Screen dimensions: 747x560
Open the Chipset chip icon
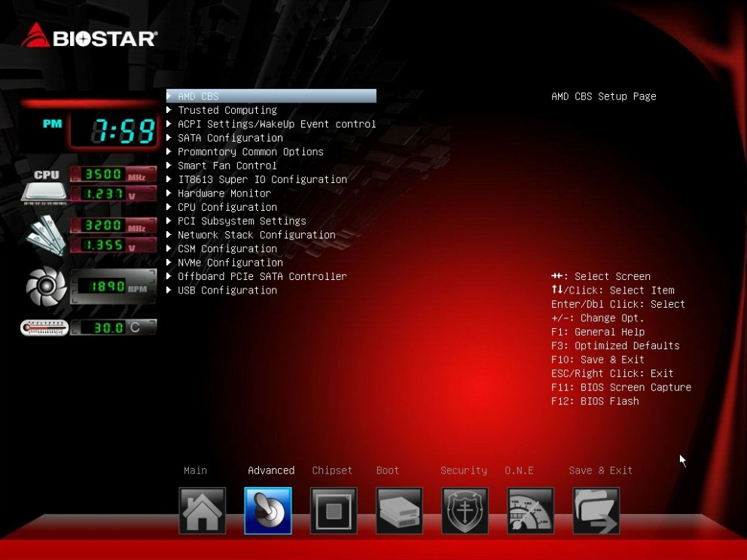point(334,511)
